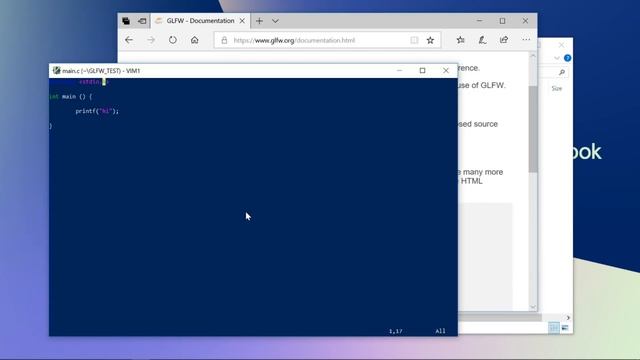The height and width of the screenshot is (360, 640).
Task: Go forward in the Edge browser
Action: (151, 40)
